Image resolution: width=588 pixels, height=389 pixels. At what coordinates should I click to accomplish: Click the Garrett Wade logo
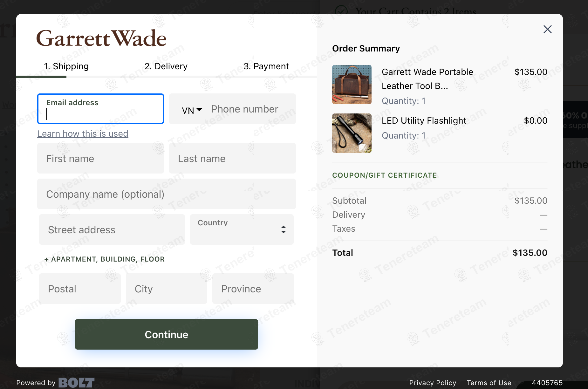pyautogui.click(x=101, y=38)
